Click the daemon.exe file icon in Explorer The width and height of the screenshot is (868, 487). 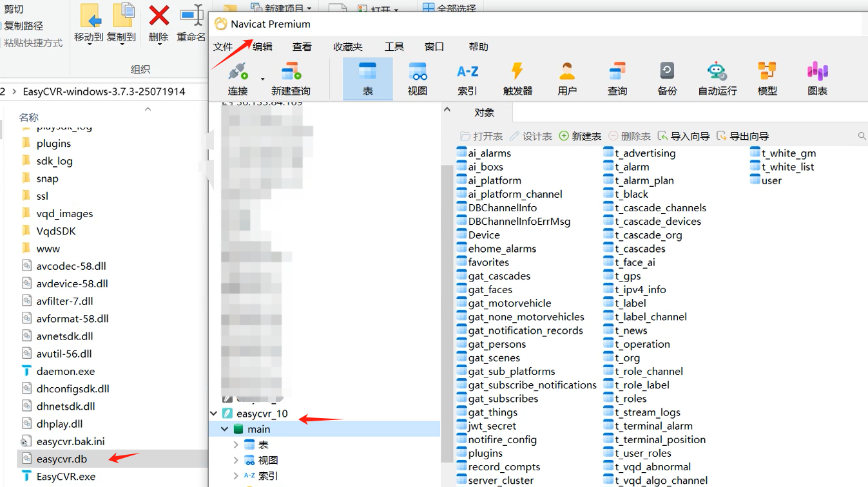pos(26,371)
